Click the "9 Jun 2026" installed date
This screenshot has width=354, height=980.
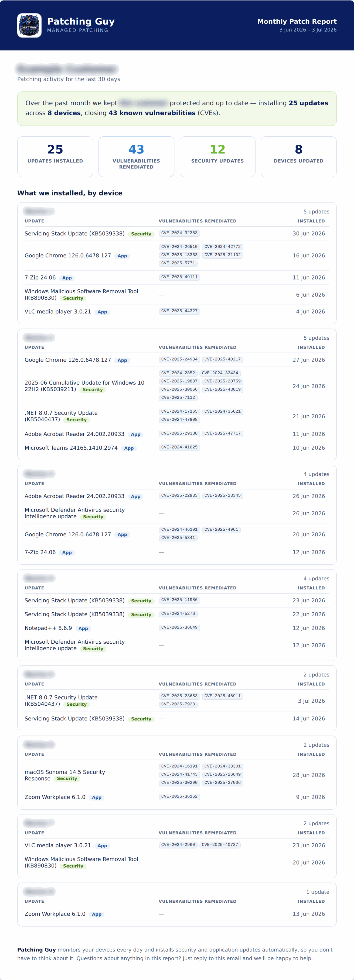tap(310, 797)
